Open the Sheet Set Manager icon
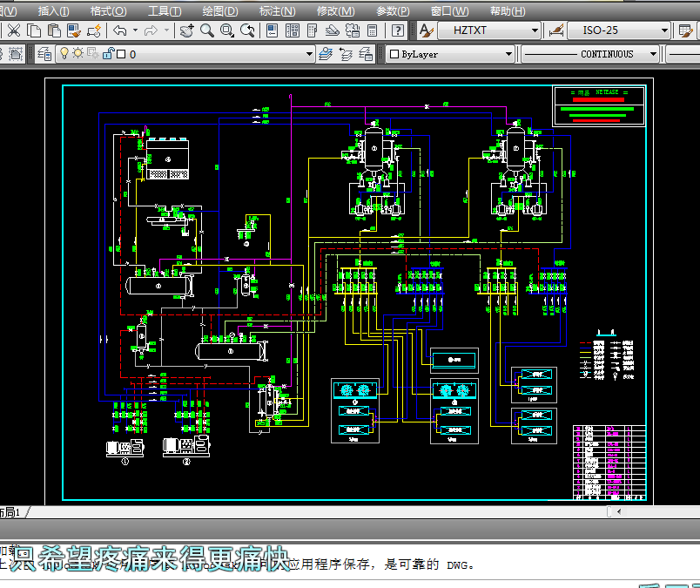The image size is (700, 588). (x=332, y=30)
